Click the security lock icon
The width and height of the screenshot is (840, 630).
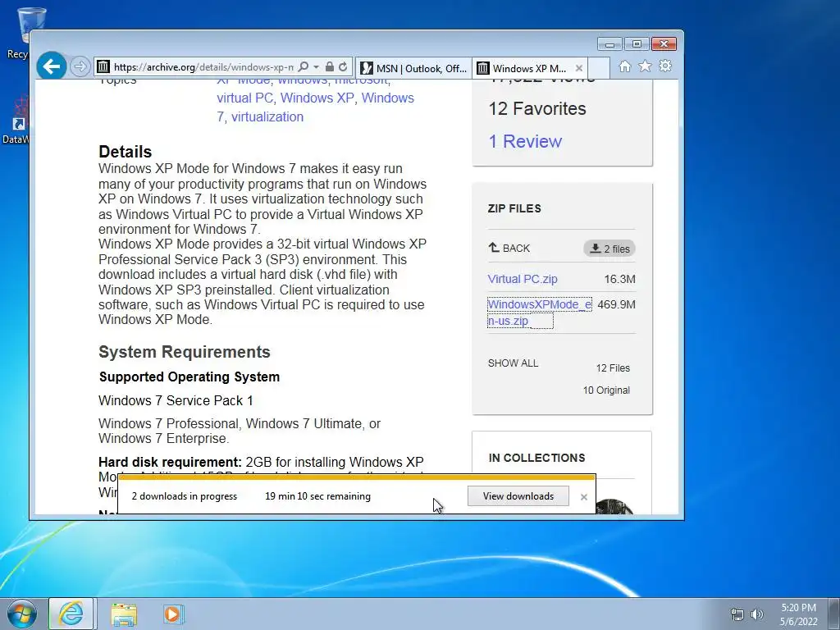tap(330, 67)
